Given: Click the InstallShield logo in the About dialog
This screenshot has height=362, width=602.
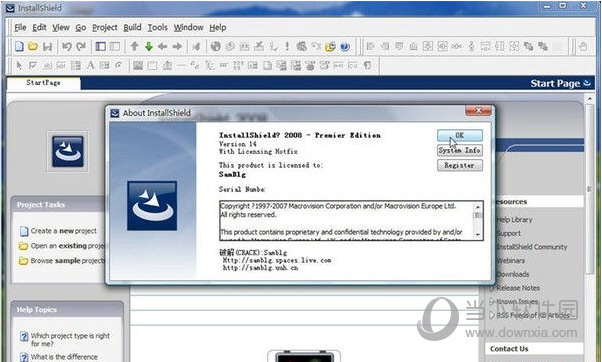Looking at the screenshot, I should (x=152, y=206).
